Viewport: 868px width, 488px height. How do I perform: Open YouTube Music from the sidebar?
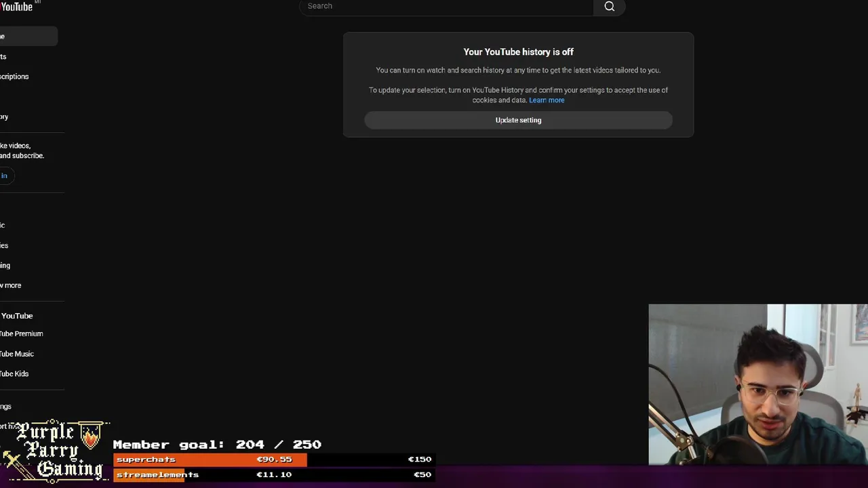[x=17, y=354]
